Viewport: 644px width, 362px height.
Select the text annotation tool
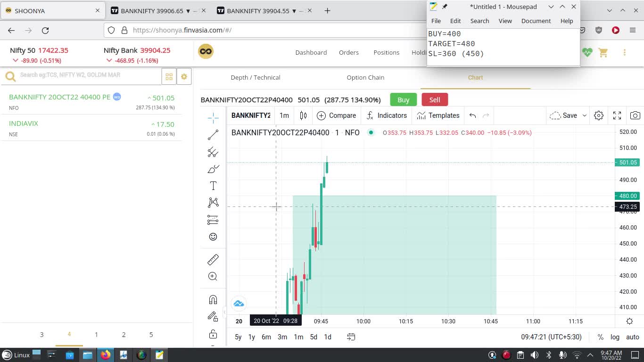point(213,186)
